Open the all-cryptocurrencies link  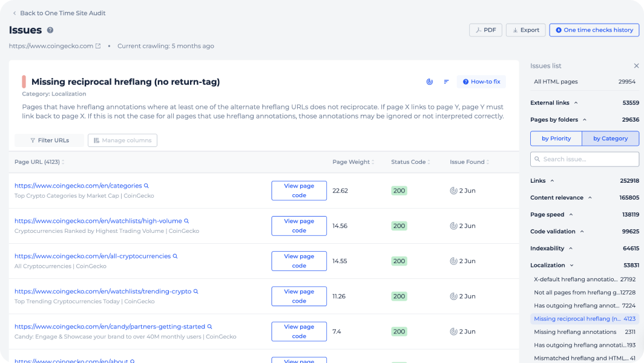[x=93, y=257]
